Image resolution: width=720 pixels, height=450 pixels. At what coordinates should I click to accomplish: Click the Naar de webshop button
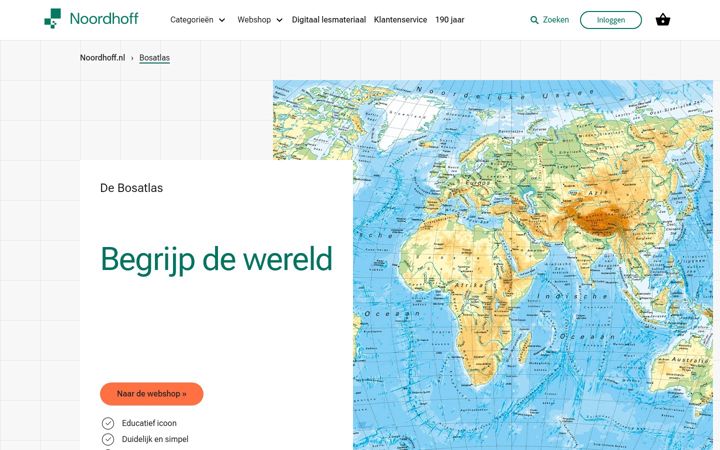152,394
